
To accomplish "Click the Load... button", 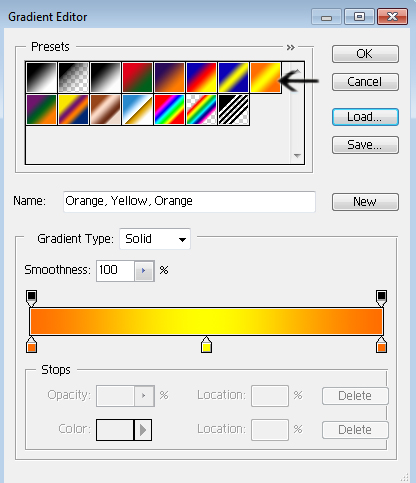I will [x=365, y=117].
